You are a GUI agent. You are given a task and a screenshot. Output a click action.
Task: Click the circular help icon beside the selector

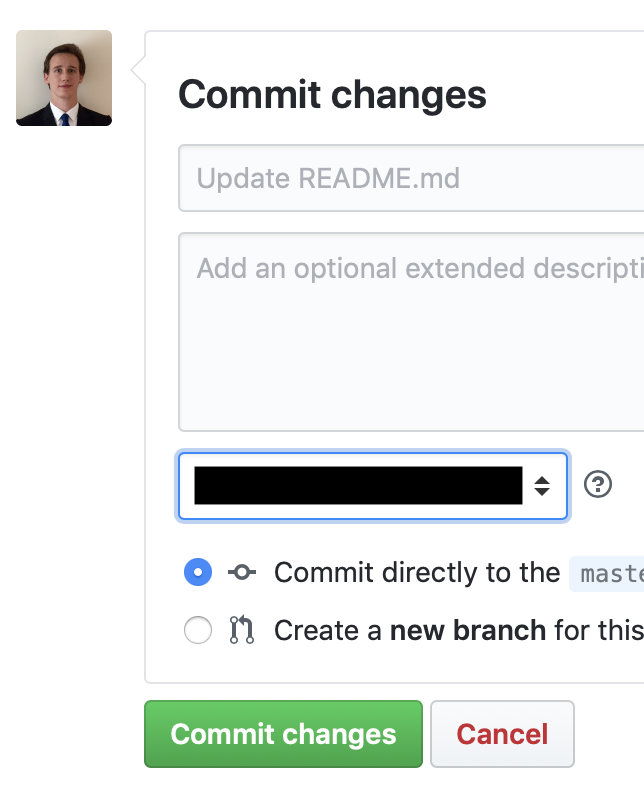pos(598,486)
